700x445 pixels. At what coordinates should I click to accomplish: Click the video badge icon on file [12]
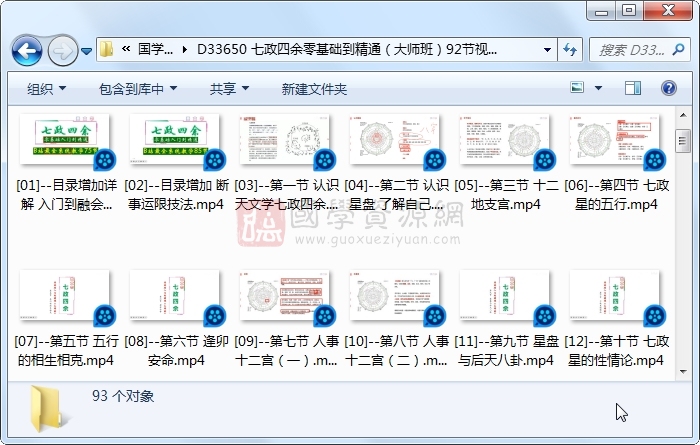click(x=655, y=316)
